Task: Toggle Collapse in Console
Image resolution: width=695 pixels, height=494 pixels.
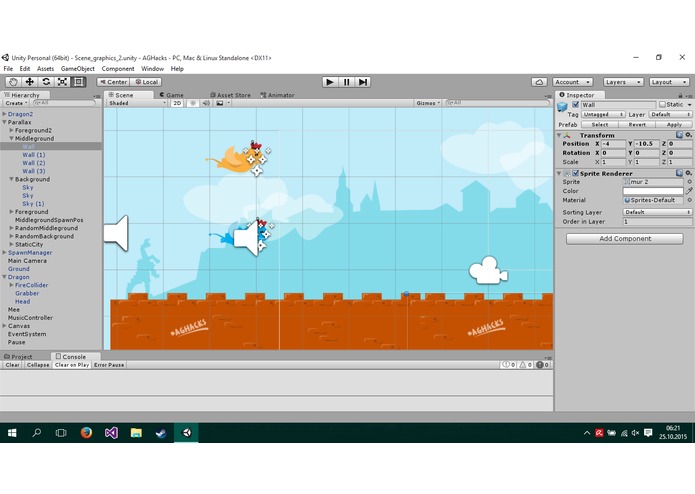Action: (38, 365)
